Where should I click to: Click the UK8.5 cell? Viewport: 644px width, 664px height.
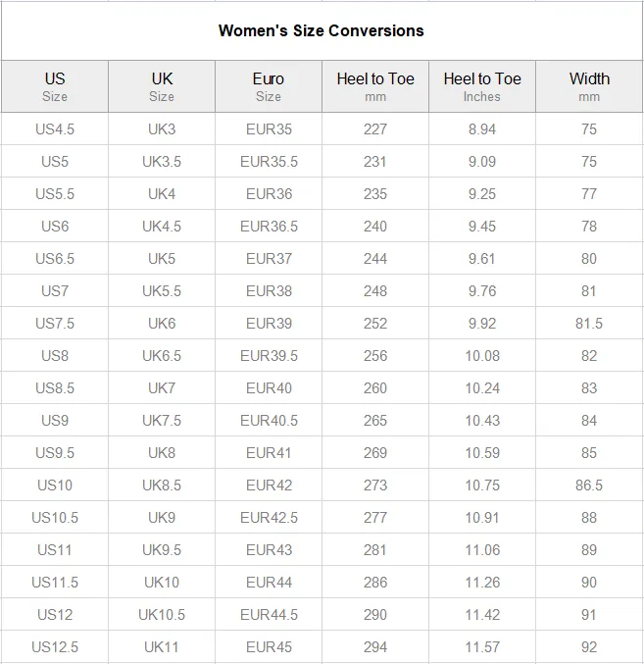point(162,485)
